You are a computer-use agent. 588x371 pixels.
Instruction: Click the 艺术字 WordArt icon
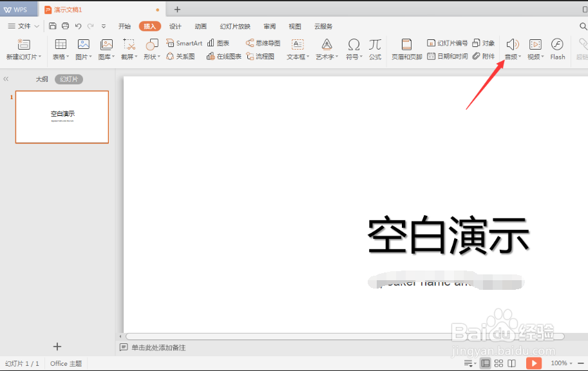(327, 44)
